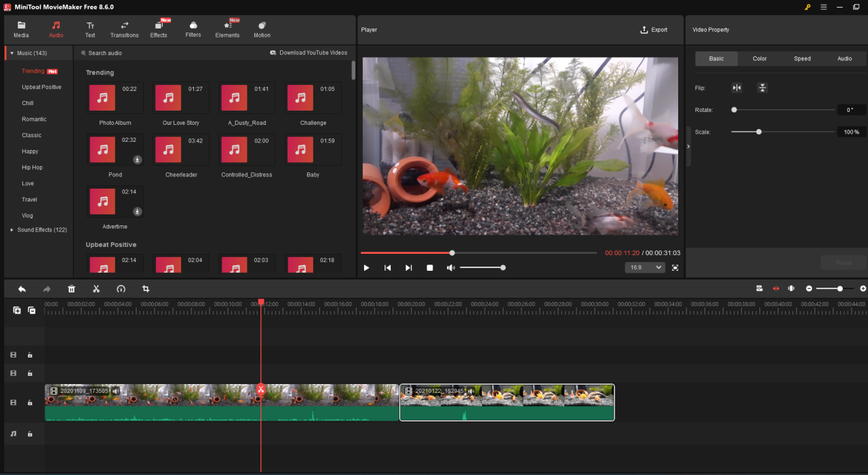Select the Vlog music category
868x475 pixels.
click(27, 216)
